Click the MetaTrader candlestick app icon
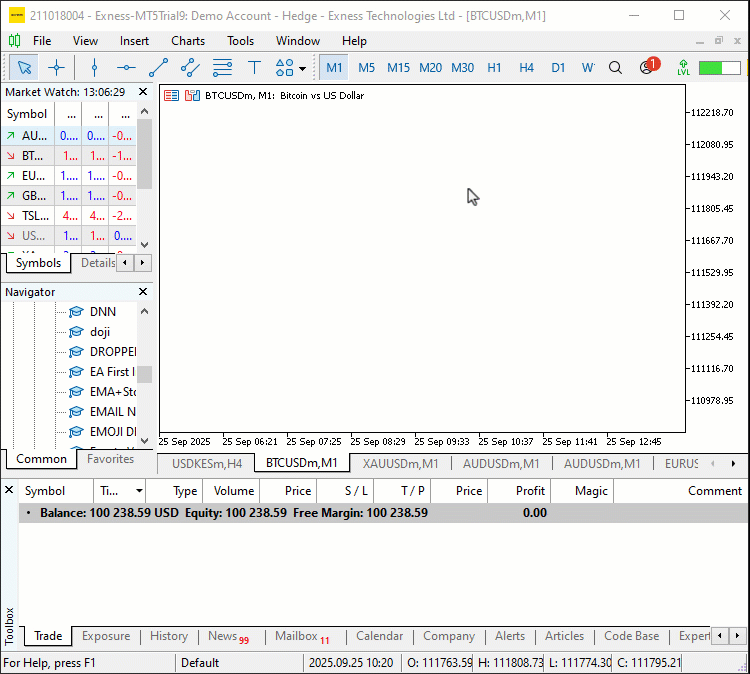 [x=14, y=41]
